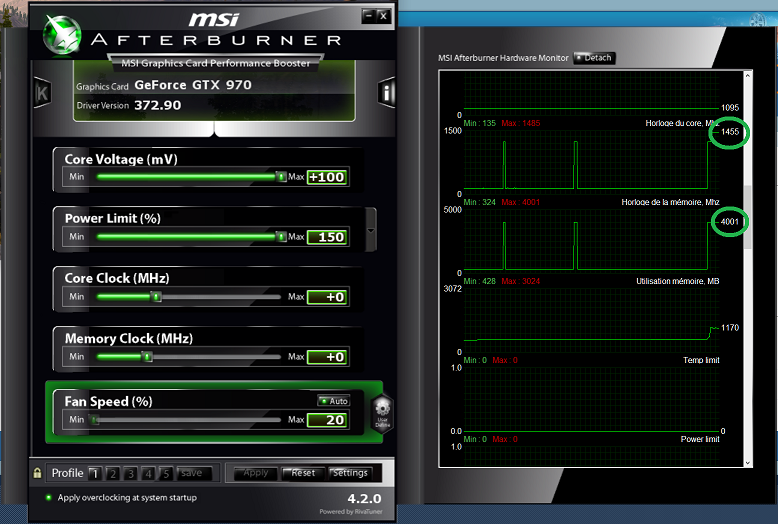Open the information i side button

386,92
